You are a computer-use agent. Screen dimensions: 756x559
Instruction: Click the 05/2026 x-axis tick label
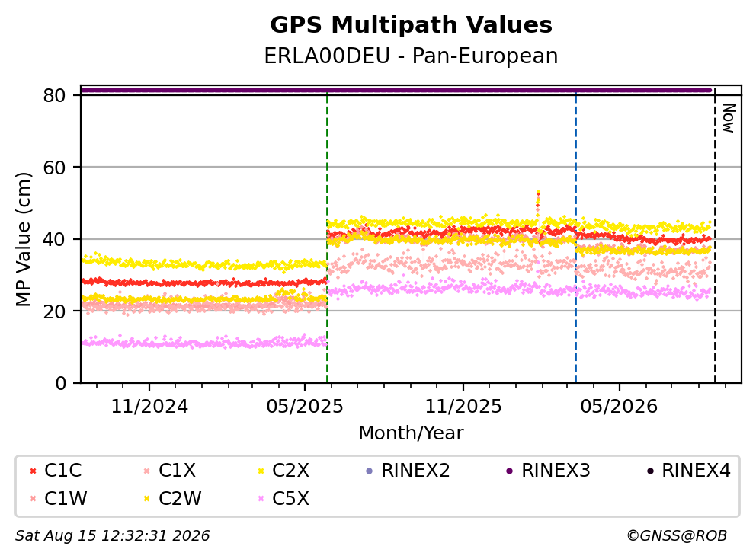tap(619, 407)
